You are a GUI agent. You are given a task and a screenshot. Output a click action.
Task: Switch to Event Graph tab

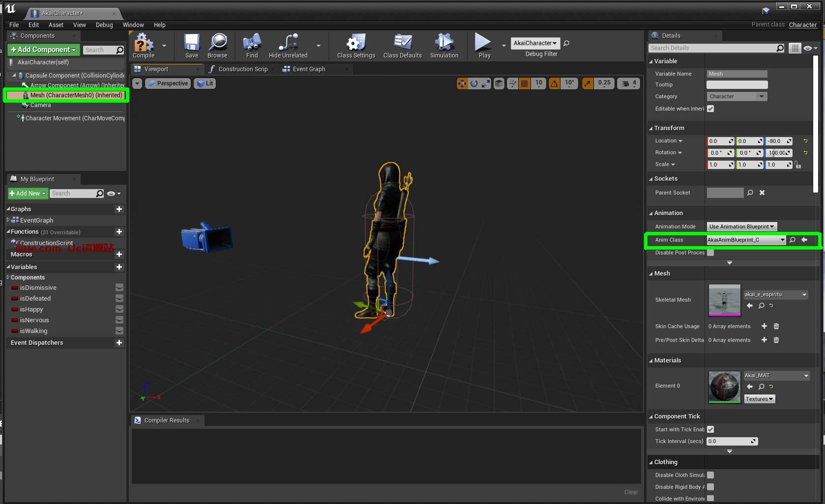tap(309, 69)
